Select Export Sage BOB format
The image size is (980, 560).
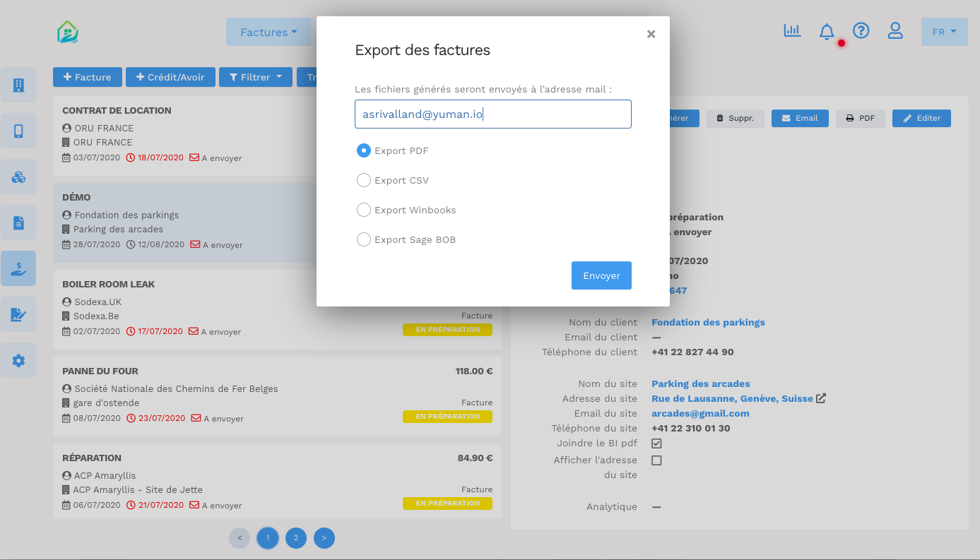(363, 239)
